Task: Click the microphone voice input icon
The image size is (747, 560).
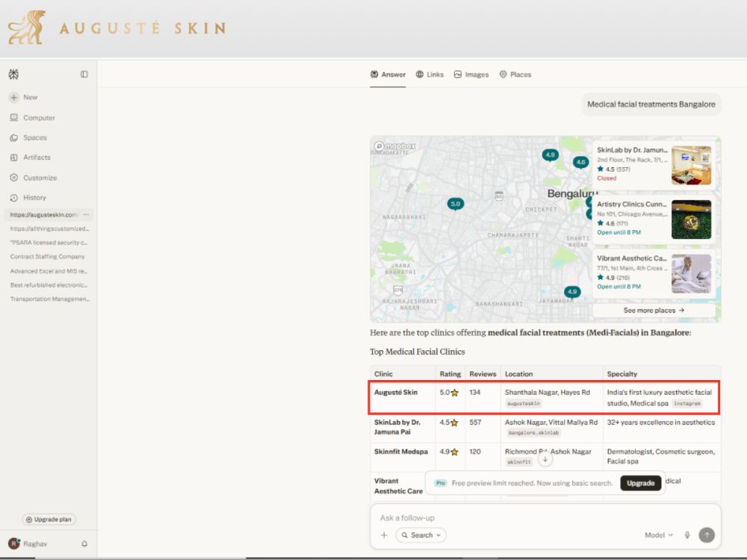Action: pyautogui.click(x=687, y=535)
